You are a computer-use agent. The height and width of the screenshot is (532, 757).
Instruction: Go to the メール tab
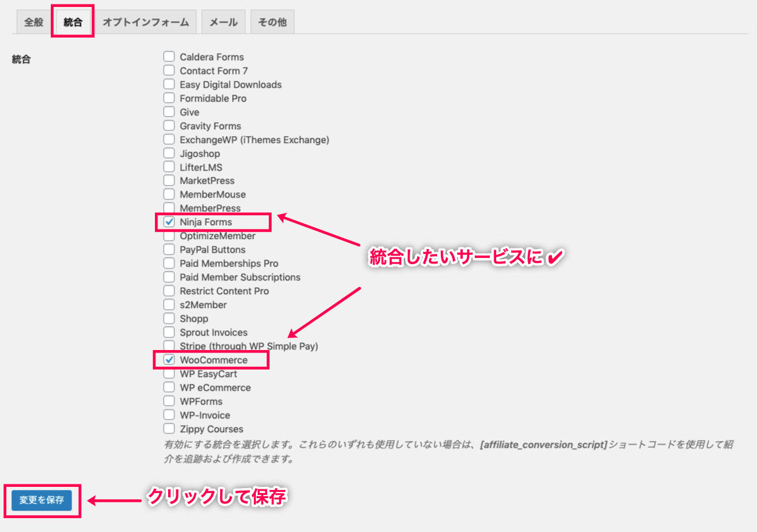(x=223, y=22)
